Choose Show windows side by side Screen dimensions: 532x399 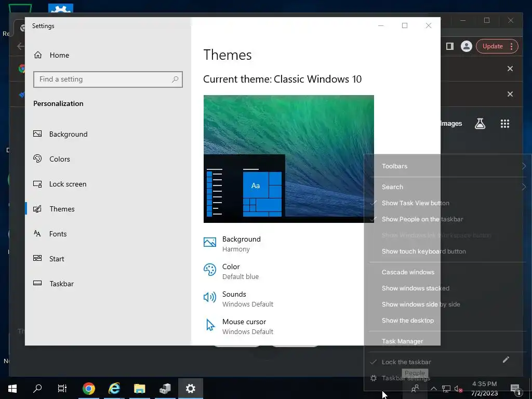pyautogui.click(x=421, y=304)
